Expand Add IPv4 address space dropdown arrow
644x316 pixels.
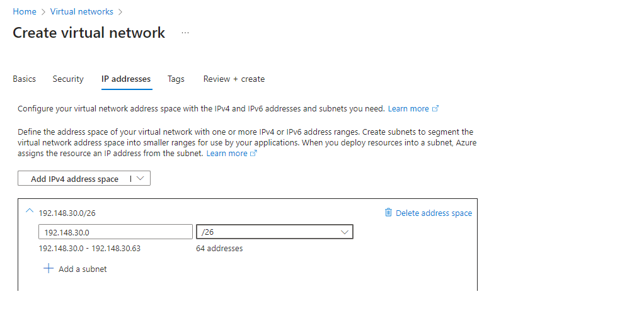140,179
